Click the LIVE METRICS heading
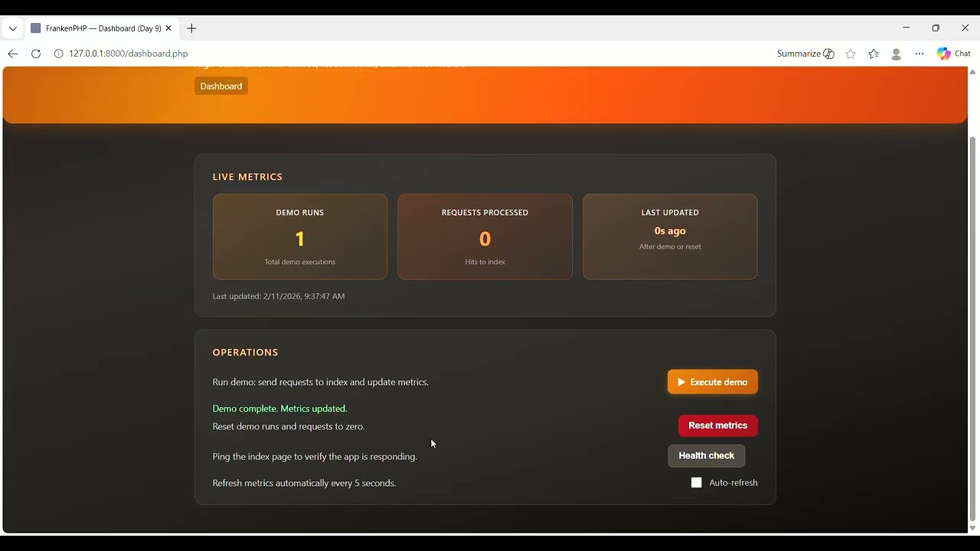The image size is (980, 551). (248, 177)
